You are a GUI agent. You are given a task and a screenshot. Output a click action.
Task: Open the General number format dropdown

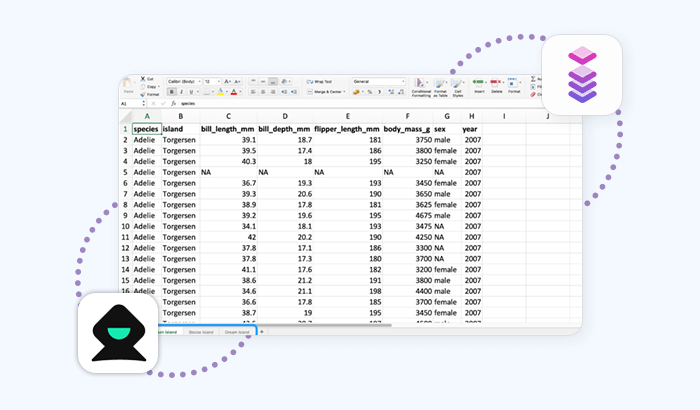379,81
